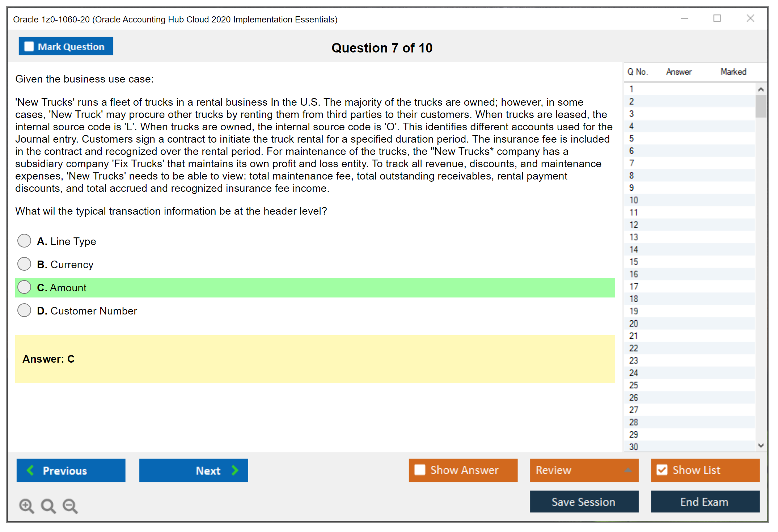Select option B. Currency
The height and width of the screenshot is (532, 778).
(x=24, y=264)
